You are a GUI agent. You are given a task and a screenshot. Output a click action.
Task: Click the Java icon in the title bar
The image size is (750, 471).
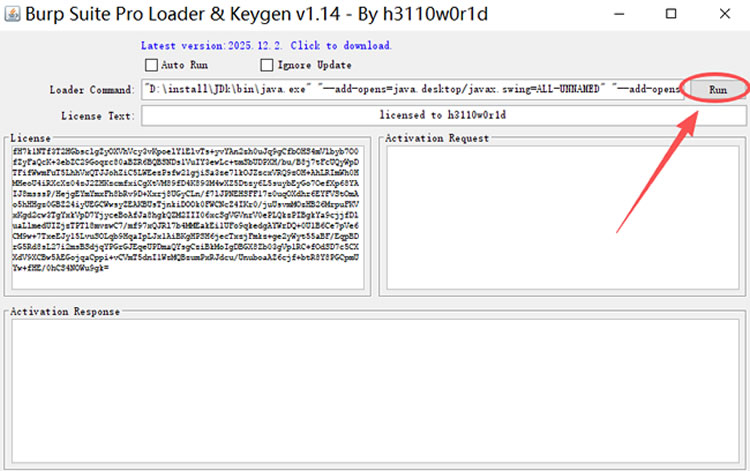point(12,14)
